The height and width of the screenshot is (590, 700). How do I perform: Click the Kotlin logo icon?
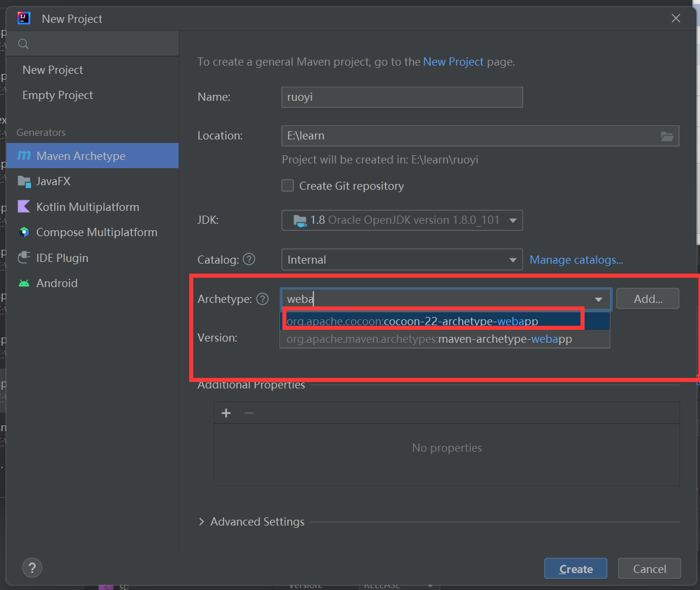click(x=23, y=206)
